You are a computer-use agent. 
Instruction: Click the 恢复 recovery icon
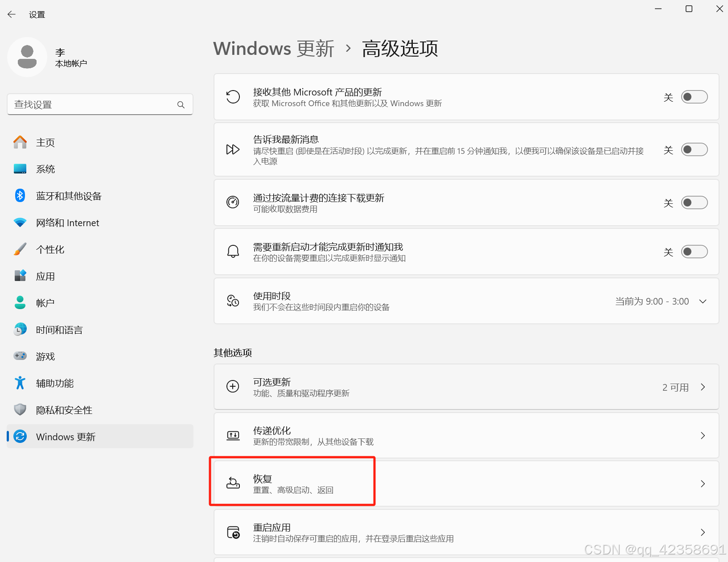tap(233, 483)
